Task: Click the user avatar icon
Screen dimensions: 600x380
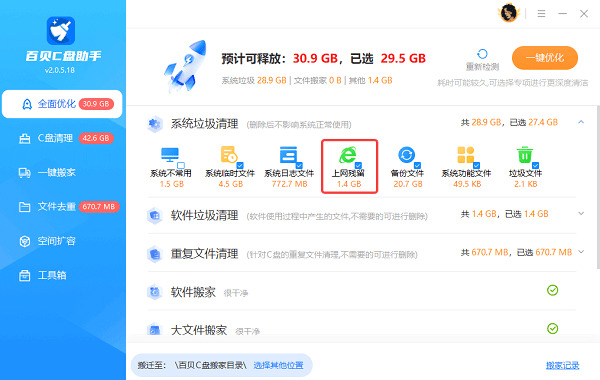Action: [509, 13]
